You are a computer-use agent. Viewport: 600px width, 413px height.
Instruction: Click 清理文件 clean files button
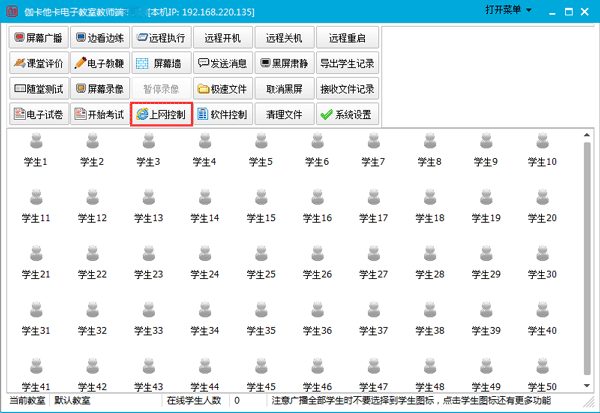284,115
